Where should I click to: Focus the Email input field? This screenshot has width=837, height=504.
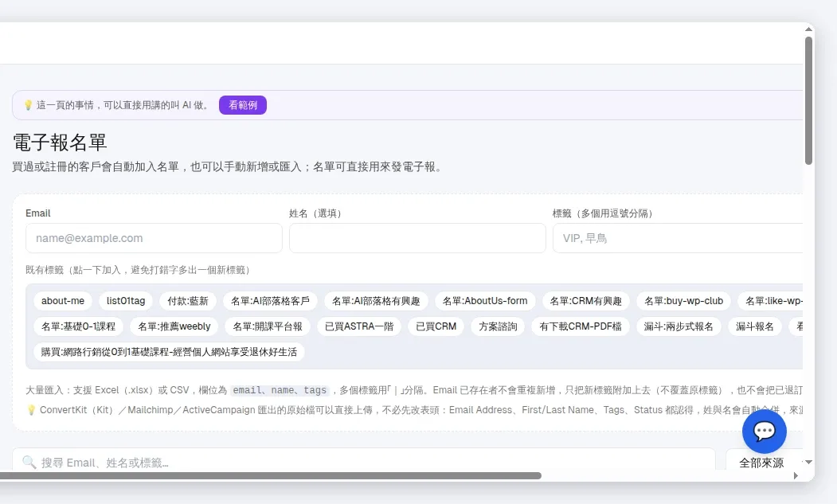154,238
